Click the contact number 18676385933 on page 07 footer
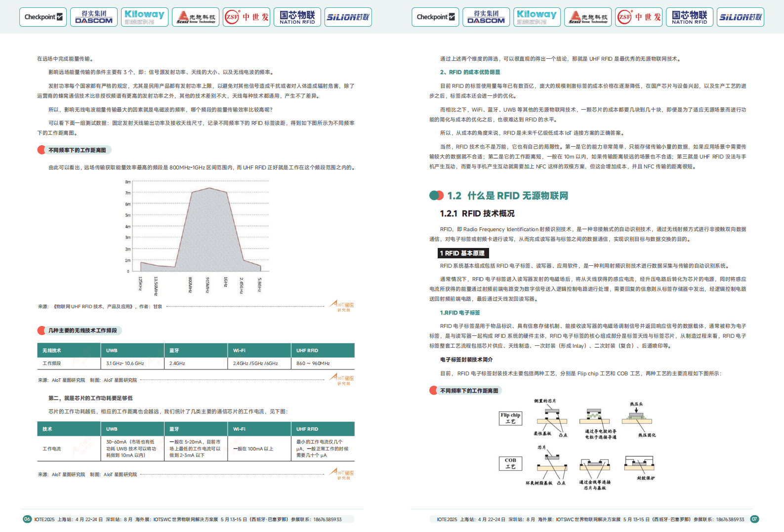The width and height of the screenshot is (784, 532). tap(730, 520)
